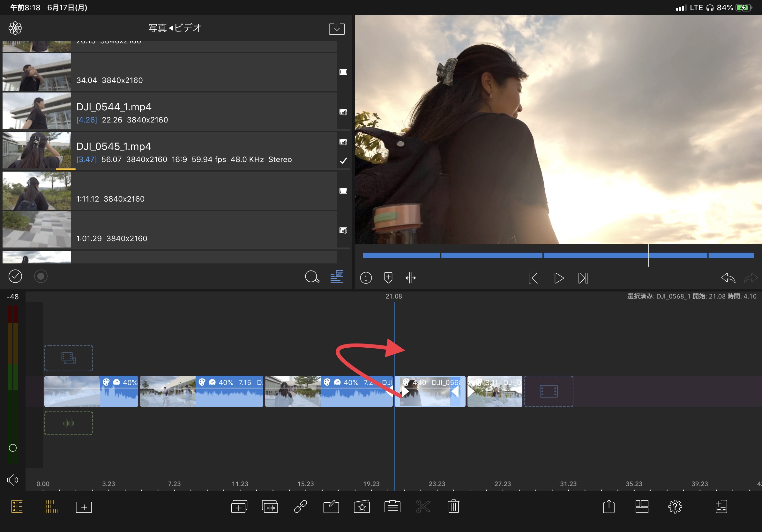Open the layout switcher icon
The width and height of the screenshot is (762, 532).
(641, 506)
